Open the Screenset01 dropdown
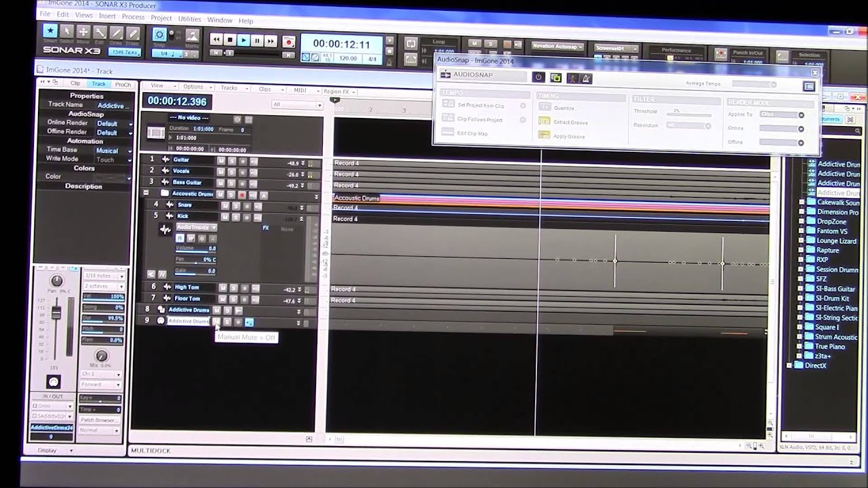The image size is (868, 488). pyautogui.click(x=616, y=49)
